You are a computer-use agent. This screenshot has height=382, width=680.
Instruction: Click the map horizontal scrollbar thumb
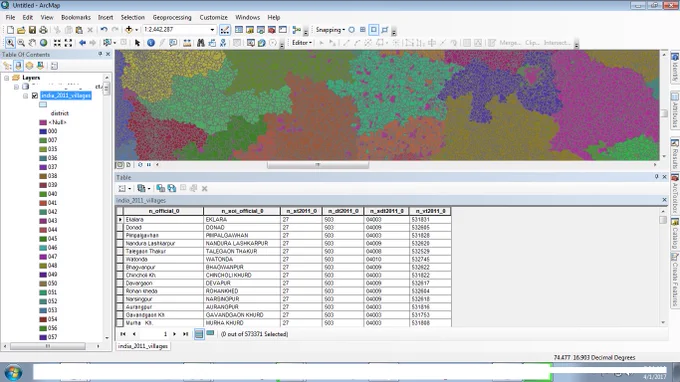coord(317,165)
